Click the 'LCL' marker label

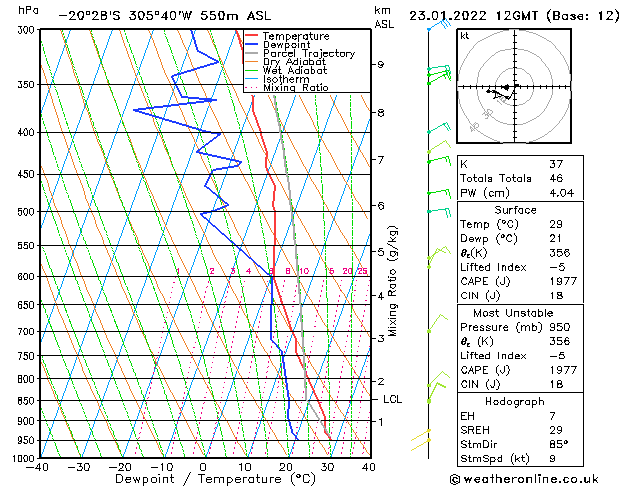point(393,399)
